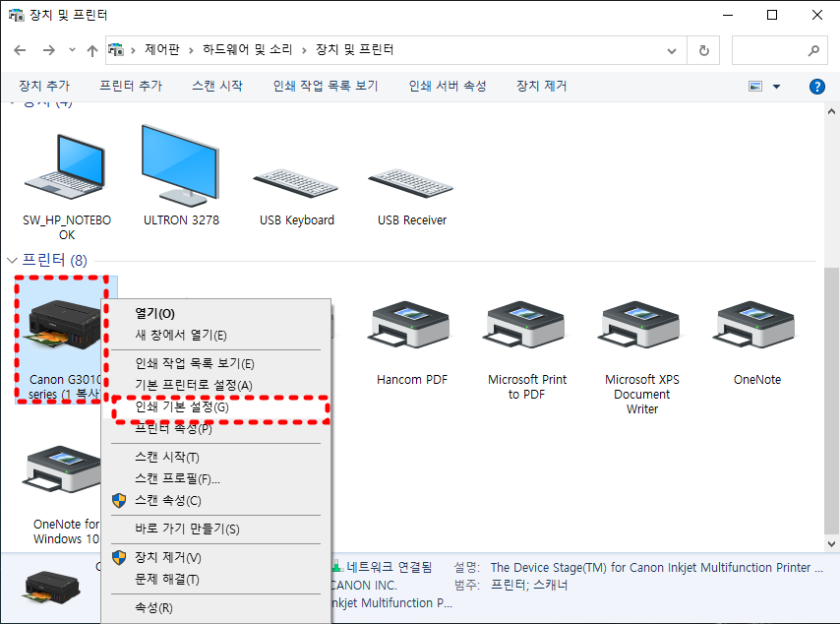
Task: Expand the address bar history dropdown
Action: (x=671, y=51)
